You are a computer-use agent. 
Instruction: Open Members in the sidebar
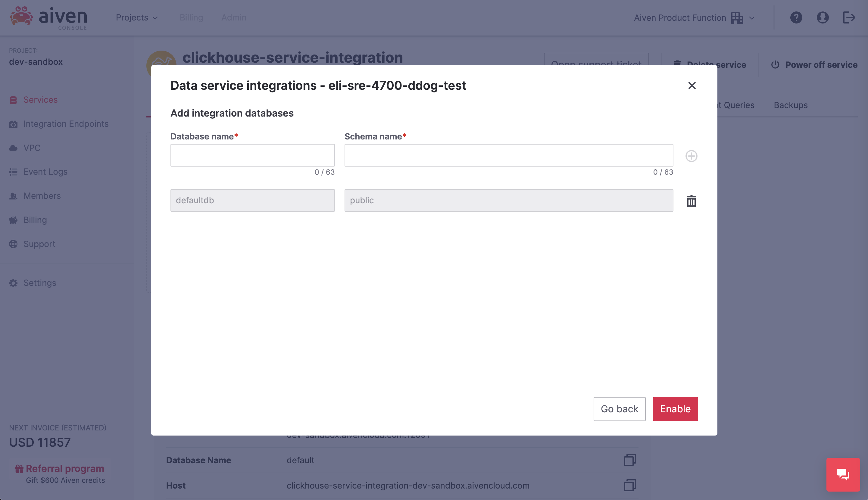point(42,196)
